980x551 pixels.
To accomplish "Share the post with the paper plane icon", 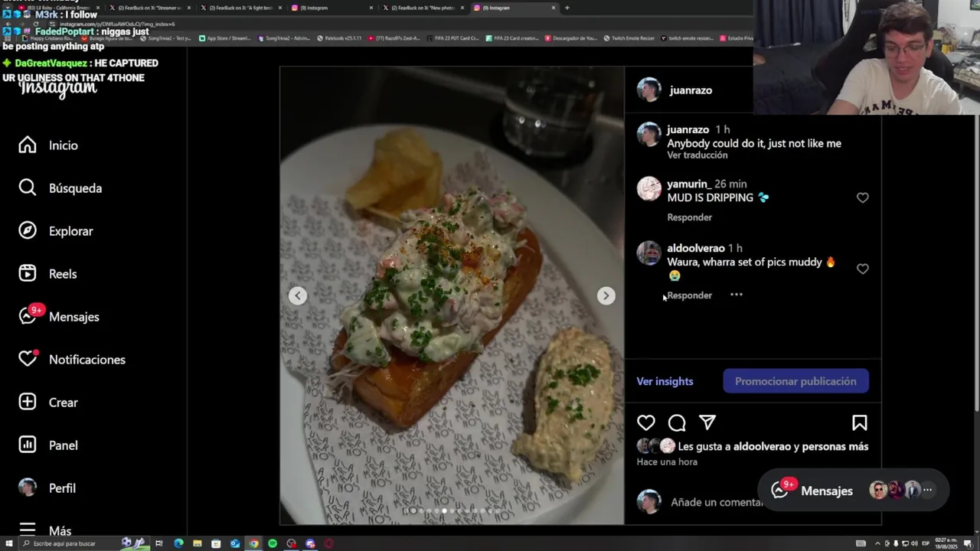I will 707,422.
